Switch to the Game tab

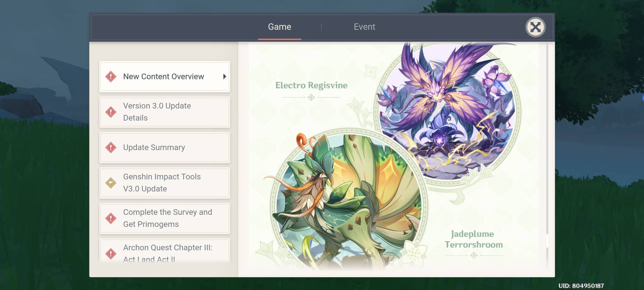click(279, 27)
